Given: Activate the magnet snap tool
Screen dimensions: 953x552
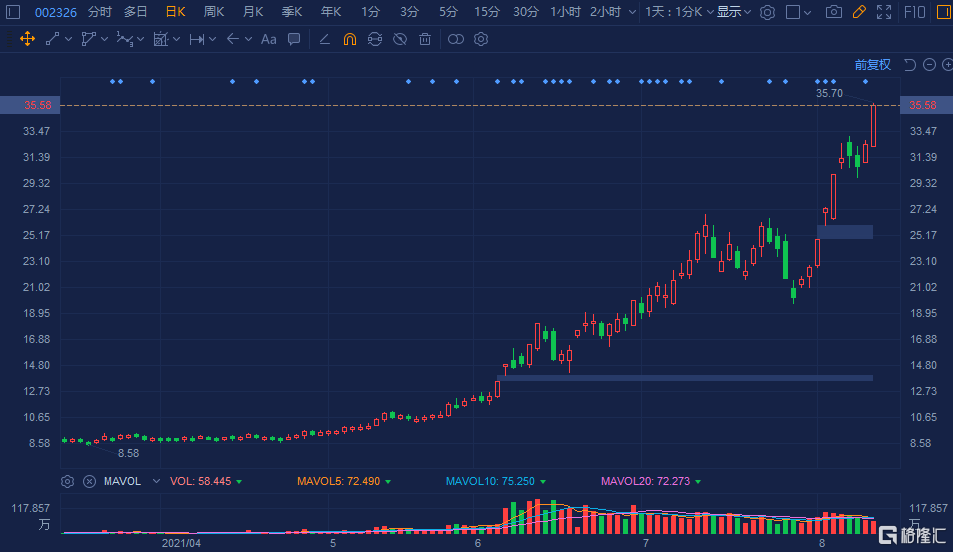Looking at the screenshot, I should 349,40.
